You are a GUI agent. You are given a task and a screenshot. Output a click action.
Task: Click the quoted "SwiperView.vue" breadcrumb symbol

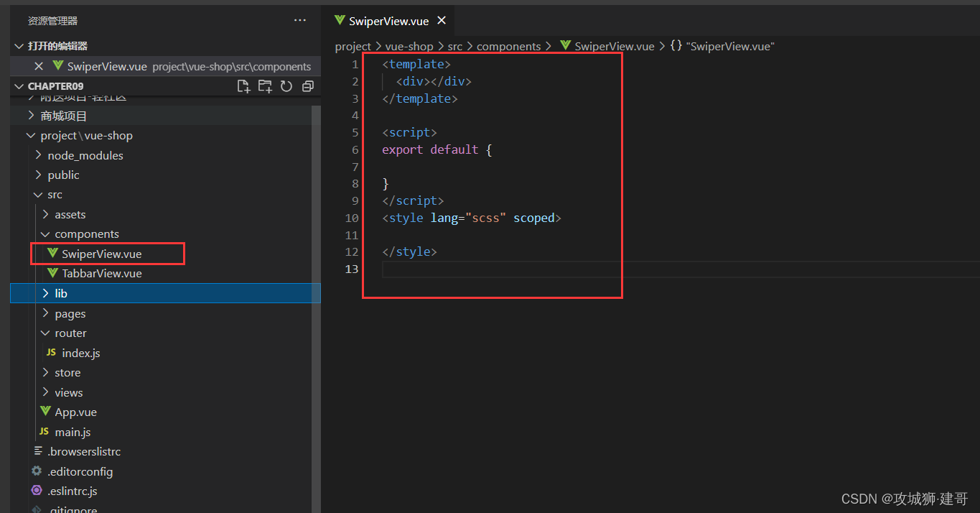(x=730, y=46)
